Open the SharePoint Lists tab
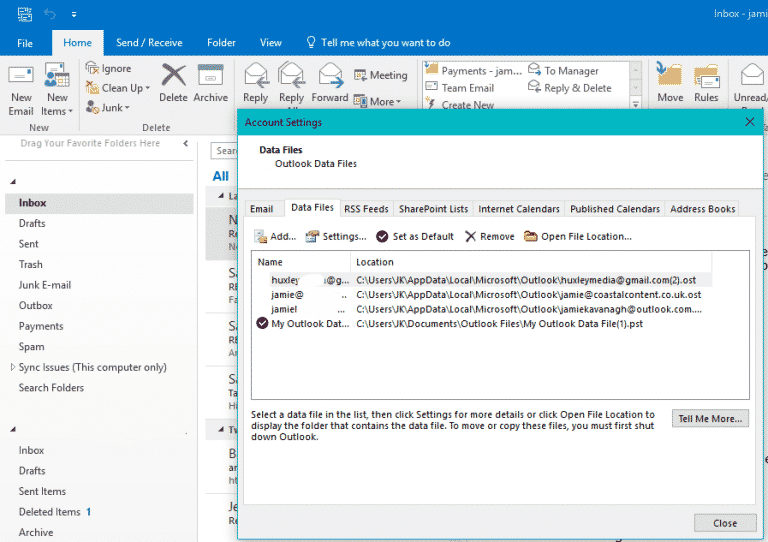This screenshot has width=768, height=542. (x=433, y=209)
